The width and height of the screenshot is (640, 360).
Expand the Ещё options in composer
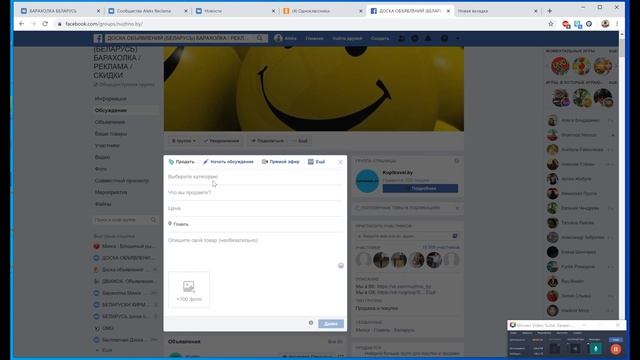(x=317, y=162)
